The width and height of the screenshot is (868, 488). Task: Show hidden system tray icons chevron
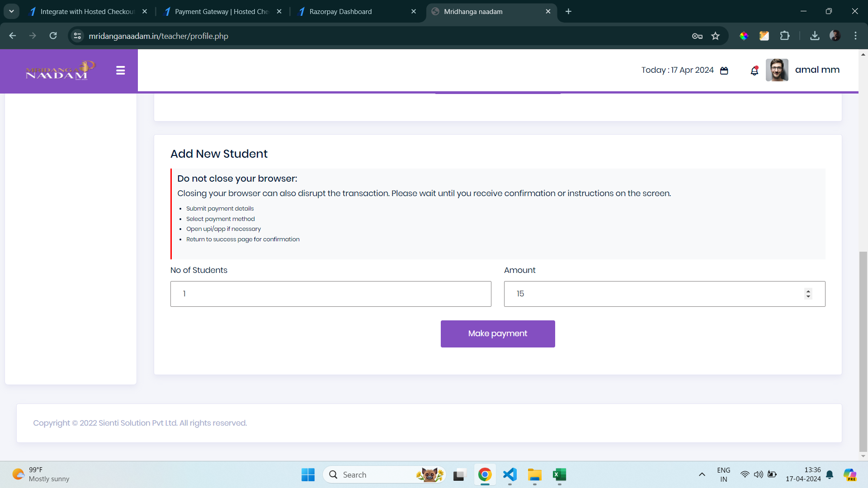(x=702, y=474)
